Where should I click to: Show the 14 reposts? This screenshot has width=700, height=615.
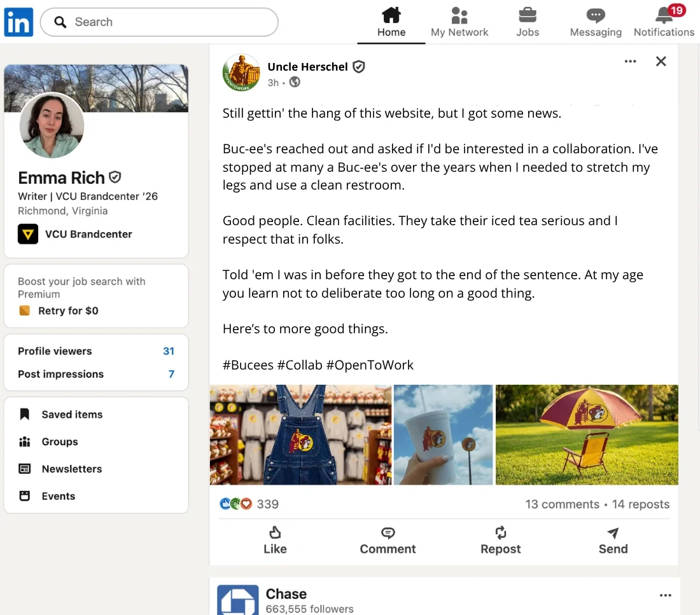point(641,504)
